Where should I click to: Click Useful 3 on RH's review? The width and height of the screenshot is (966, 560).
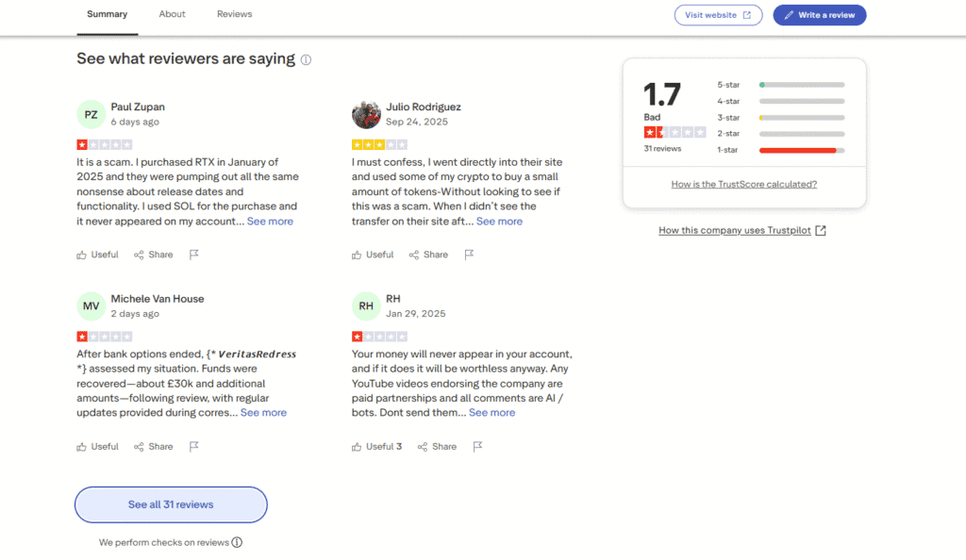377,446
